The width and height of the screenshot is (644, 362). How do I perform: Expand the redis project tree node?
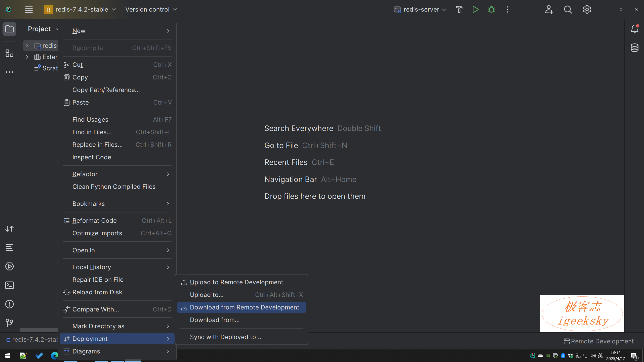coord(27,46)
